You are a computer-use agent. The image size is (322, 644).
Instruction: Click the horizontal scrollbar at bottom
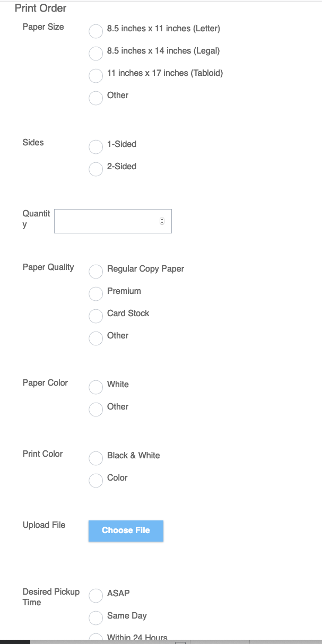point(161,642)
